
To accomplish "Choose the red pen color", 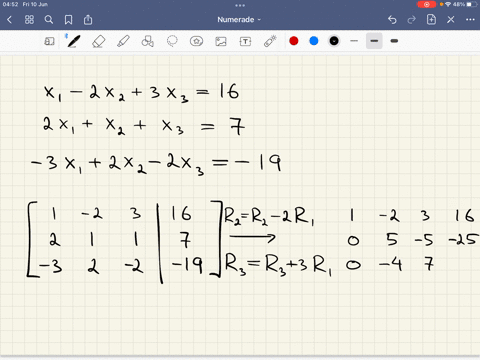I will 294,41.
